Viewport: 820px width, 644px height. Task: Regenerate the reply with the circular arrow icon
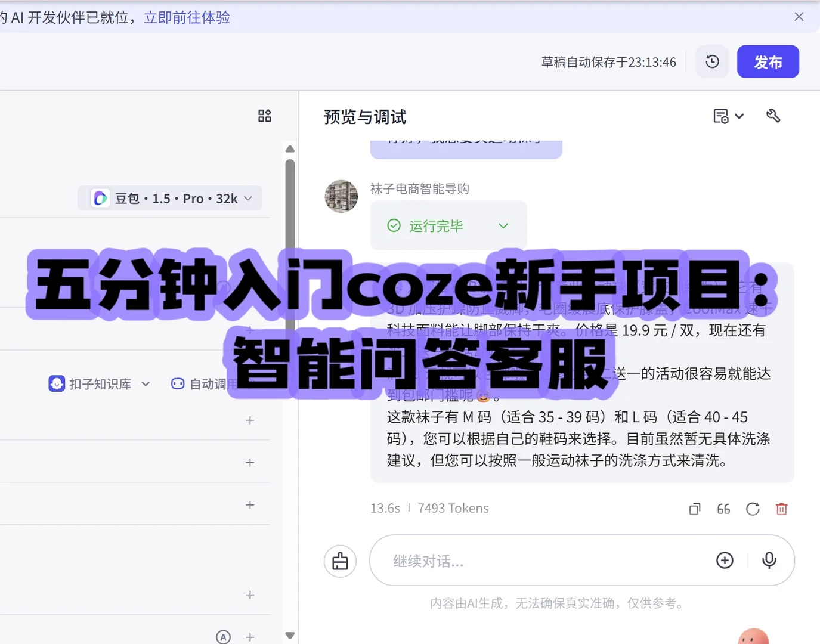point(753,509)
